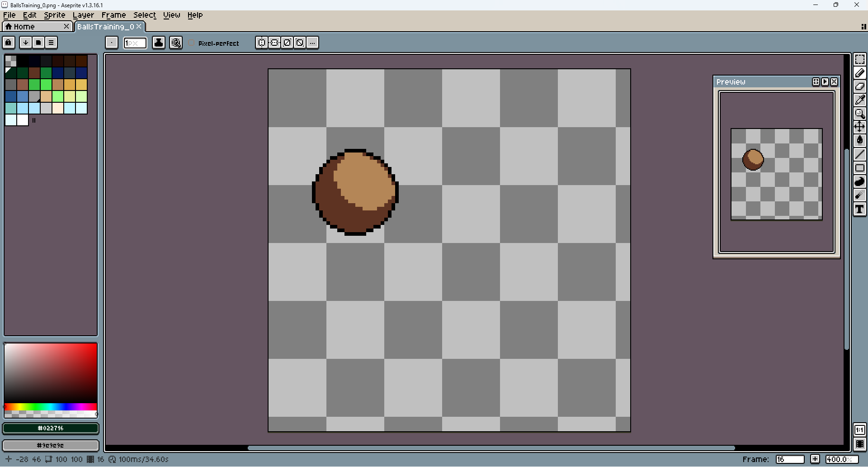This screenshot has width=868, height=467.
Task: Select the Text tool
Action: pos(859,209)
